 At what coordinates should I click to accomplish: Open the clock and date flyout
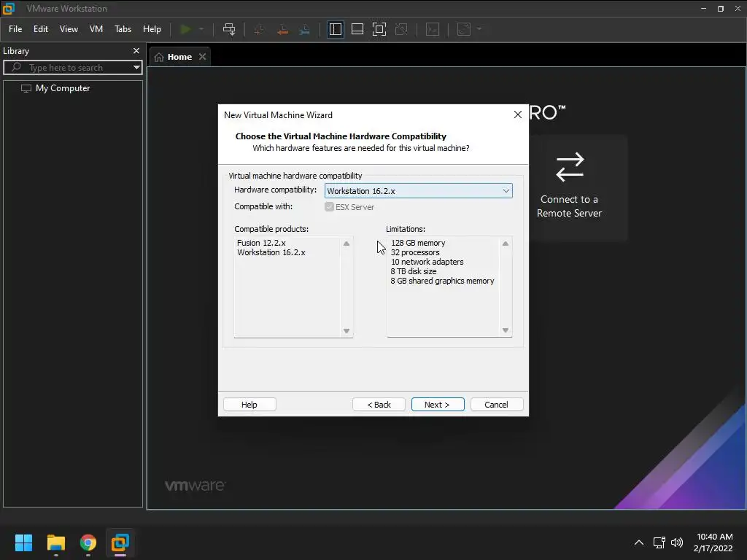(x=713, y=542)
